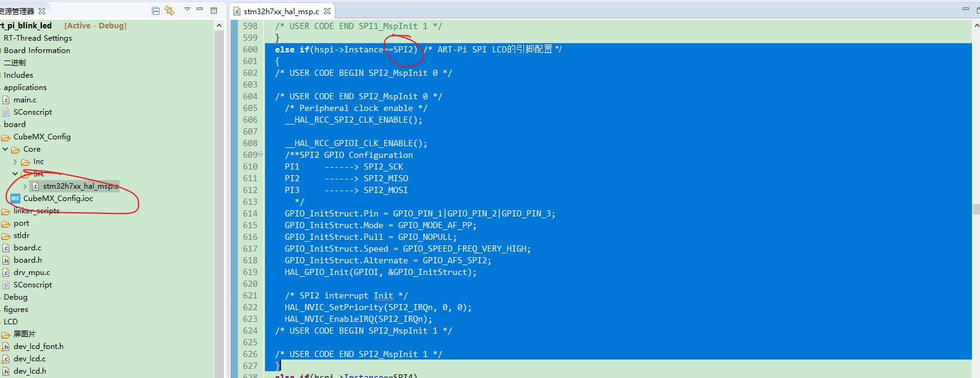Click line number 614 in gutter
The width and height of the screenshot is (980, 378).
point(250,213)
